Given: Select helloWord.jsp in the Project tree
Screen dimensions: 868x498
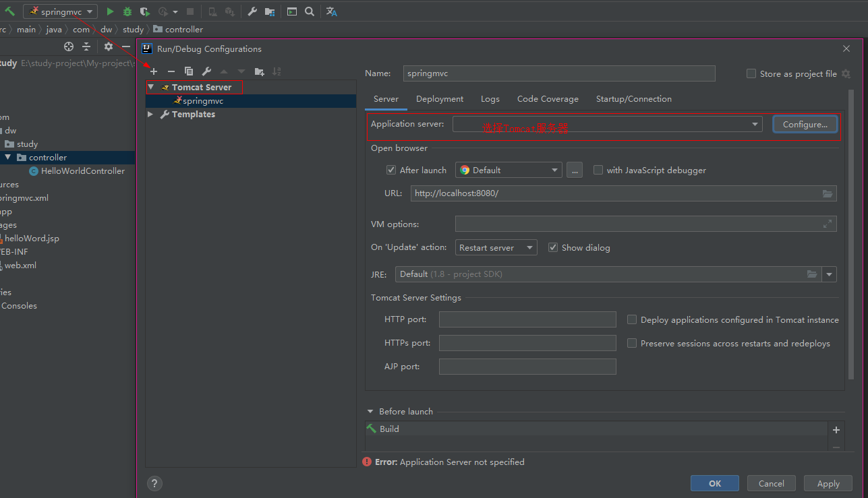Looking at the screenshot, I should click(32, 239).
